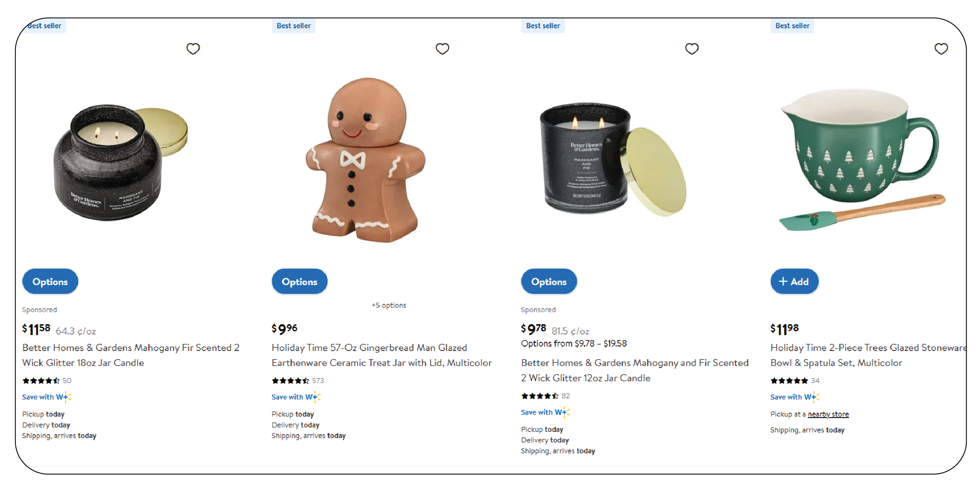The width and height of the screenshot is (980, 486).
Task: Click the Best Seller badge on third product
Action: click(x=542, y=26)
